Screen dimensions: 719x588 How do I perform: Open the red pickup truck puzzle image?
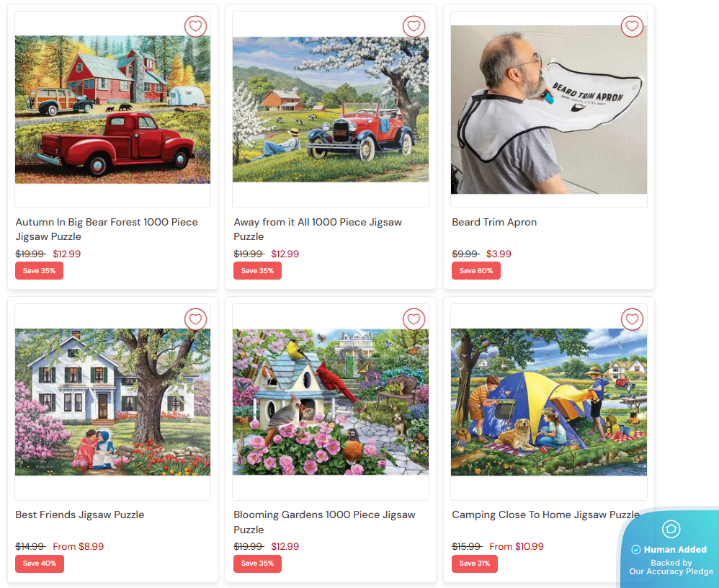[x=113, y=110]
